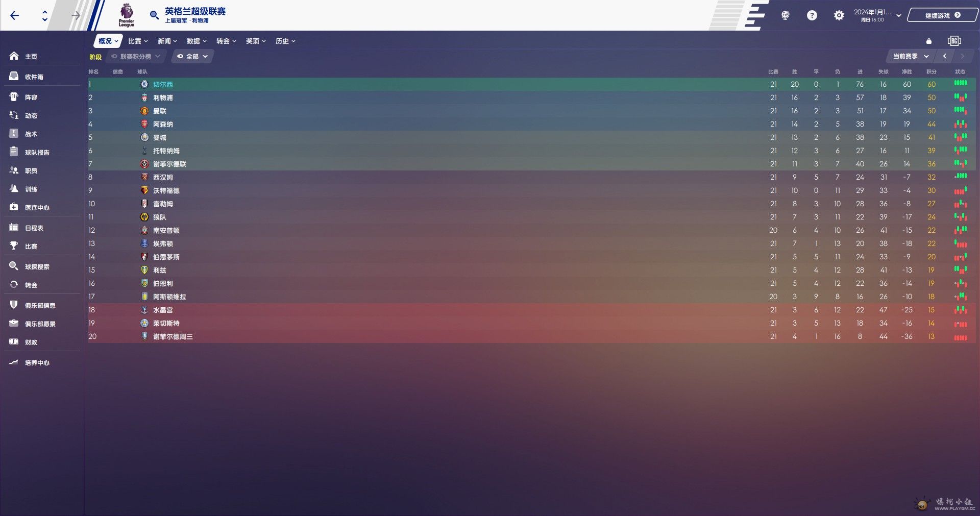Open the 比赛 menu in top tab bar
This screenshot has width=980, height=516.
point(138,41)
